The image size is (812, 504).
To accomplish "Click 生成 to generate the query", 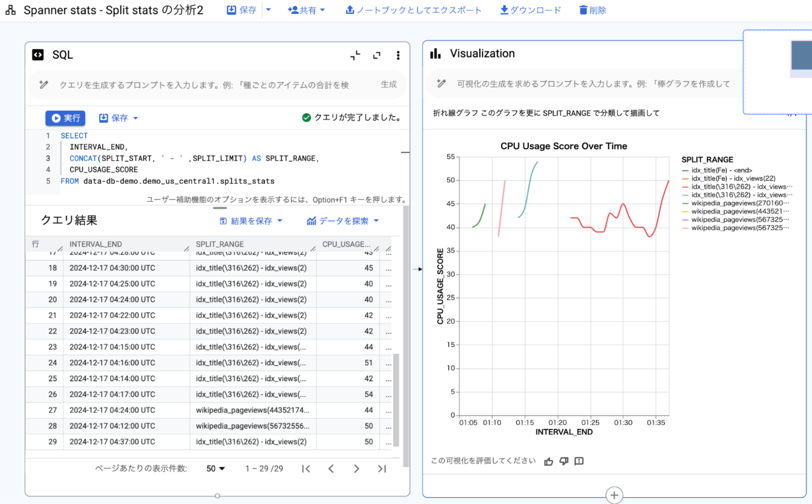I will coord(389,85).
